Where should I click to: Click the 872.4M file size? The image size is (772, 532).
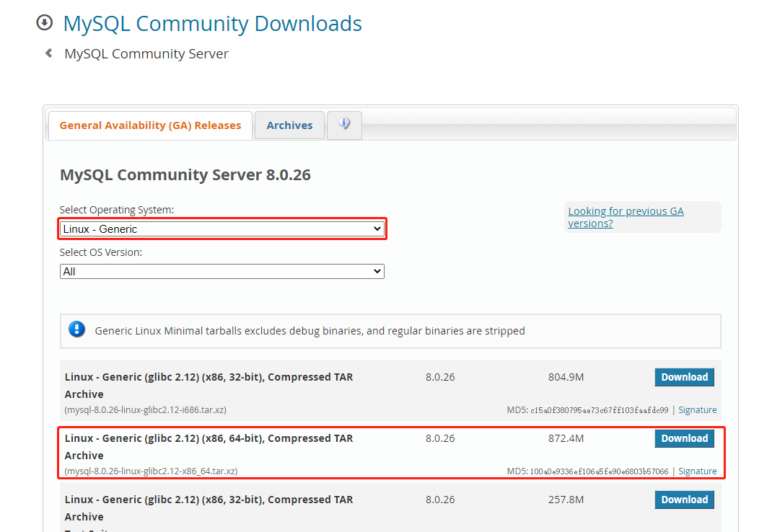pos(566,438)
